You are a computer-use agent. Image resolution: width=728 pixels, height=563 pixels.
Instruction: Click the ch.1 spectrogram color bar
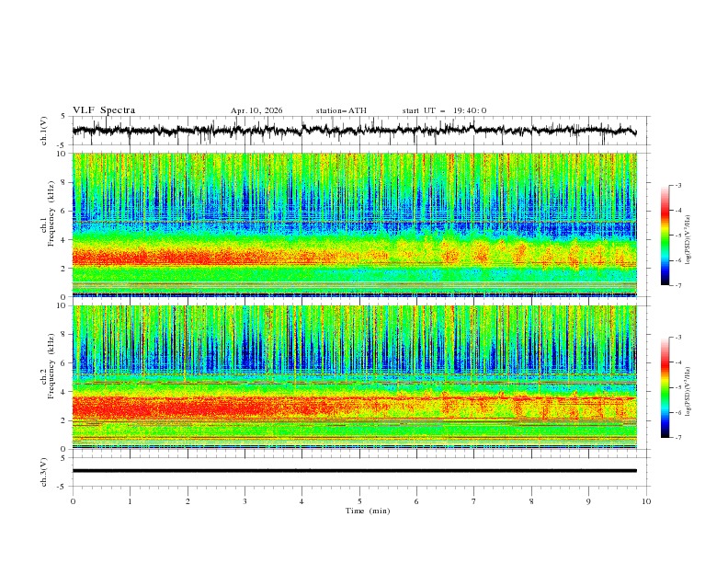(665, 236)
